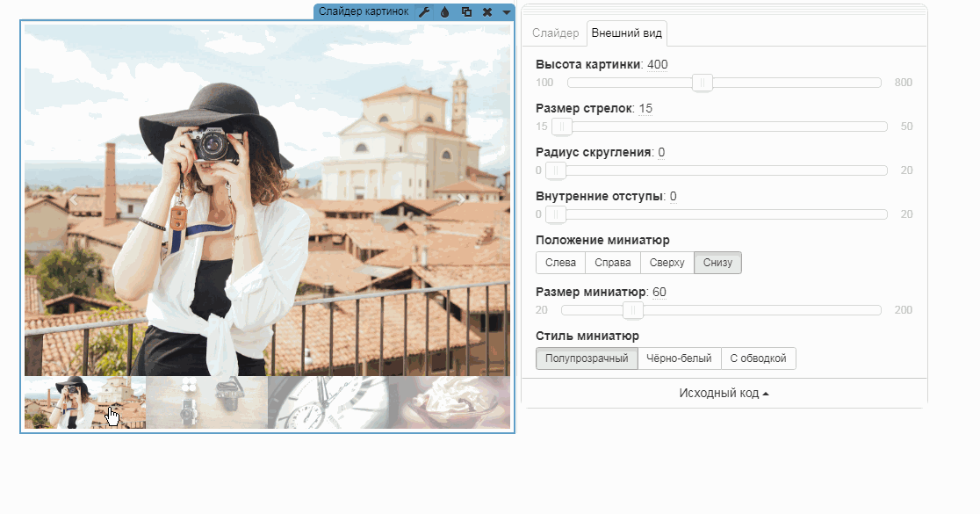The width and height of the screenshot is (980, 514).
Task: Click the Высота картинки slider handle
Action: (702, 83)
